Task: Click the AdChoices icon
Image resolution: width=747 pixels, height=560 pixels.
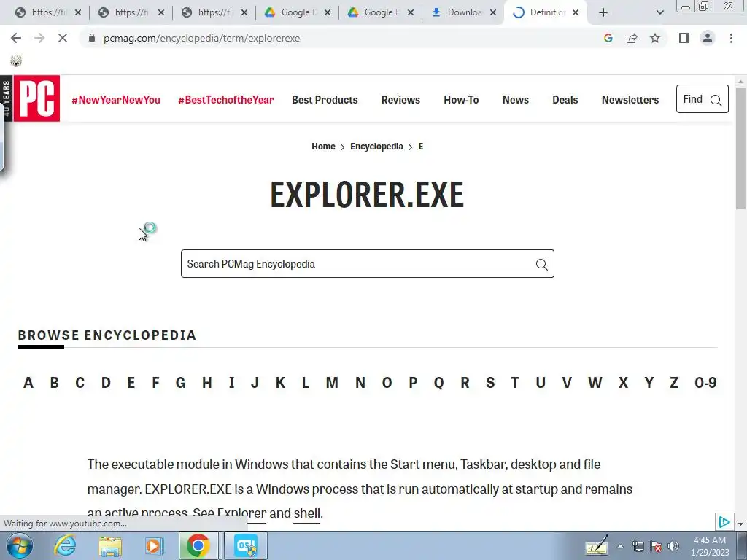Action: 724,522
